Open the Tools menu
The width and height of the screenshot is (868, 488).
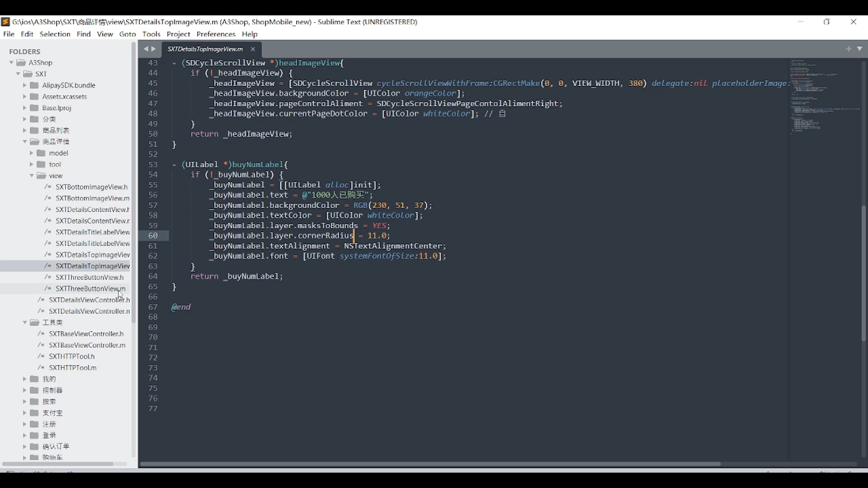coord(151,34)
